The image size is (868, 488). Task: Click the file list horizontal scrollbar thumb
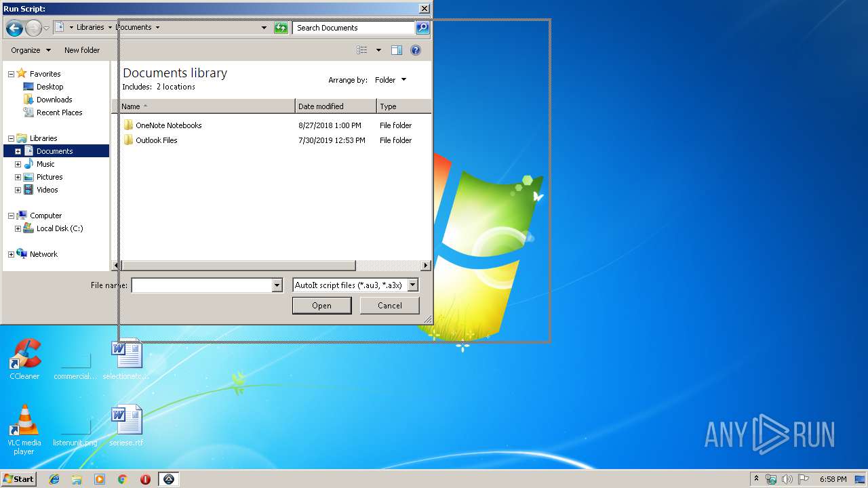point(238,266)
